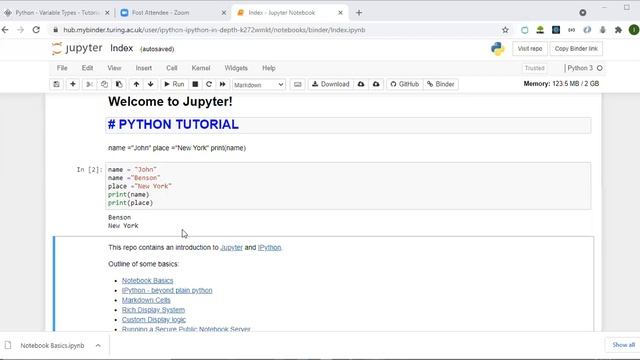The width and height of the screenshot is (640, 360).
Task: Run the selected cell
Action: [x=174, y=84]
